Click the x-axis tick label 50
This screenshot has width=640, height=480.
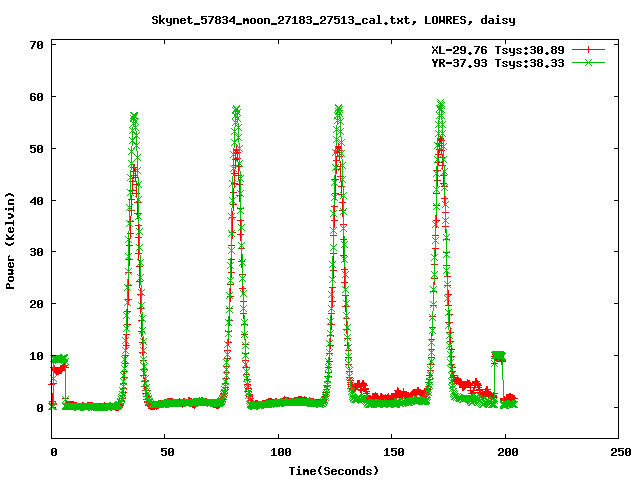pyautogui.click(x=167, y=452)
